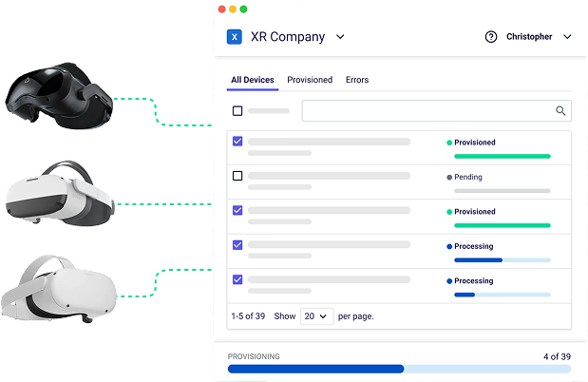588x382 pixels.
Task: Open the help question mark icon
Action: pos(491,37)
